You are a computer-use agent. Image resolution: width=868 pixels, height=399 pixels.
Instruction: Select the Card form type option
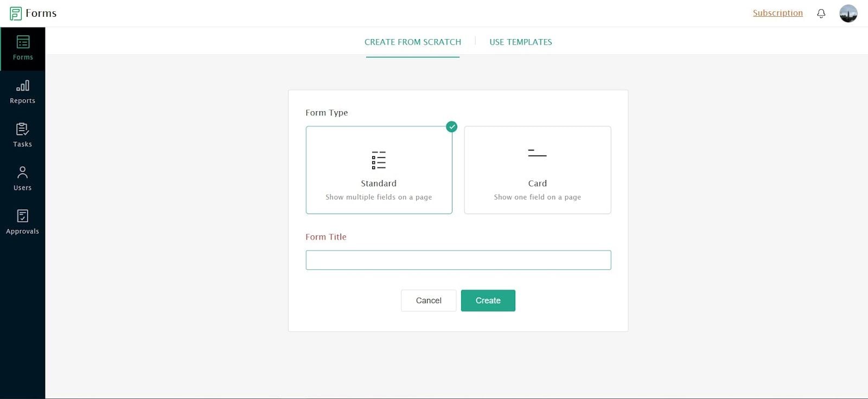click(538, 170)
